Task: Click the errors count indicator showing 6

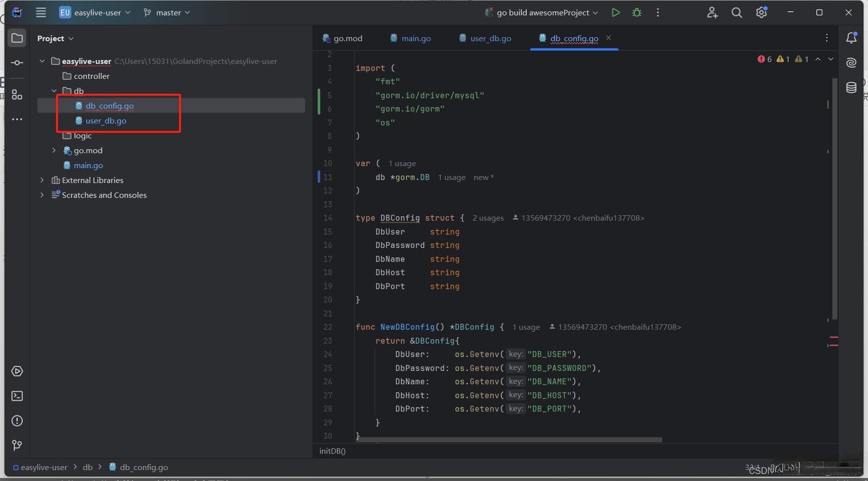Action: 764,59
